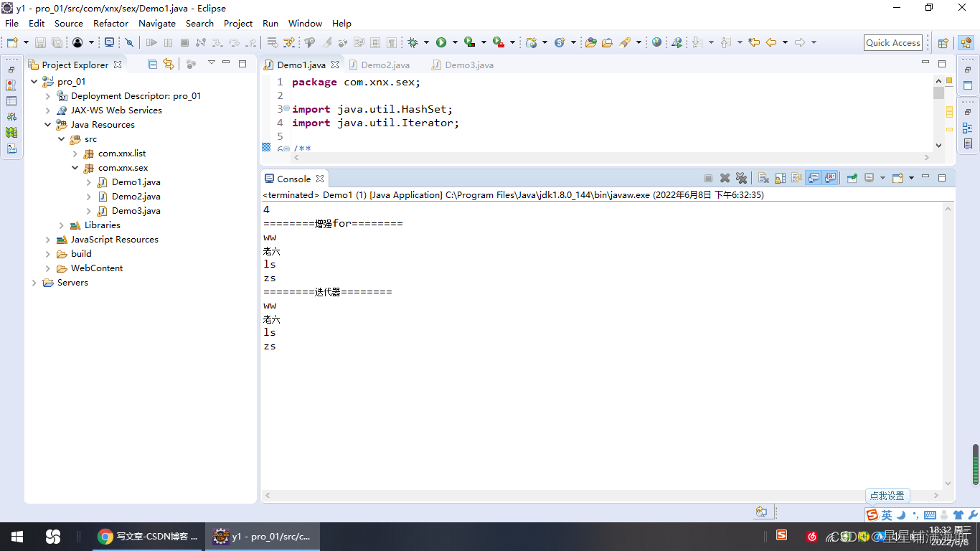
Task: Expand the JAX-WS Web Services node
Action: [x=47, y=110]
